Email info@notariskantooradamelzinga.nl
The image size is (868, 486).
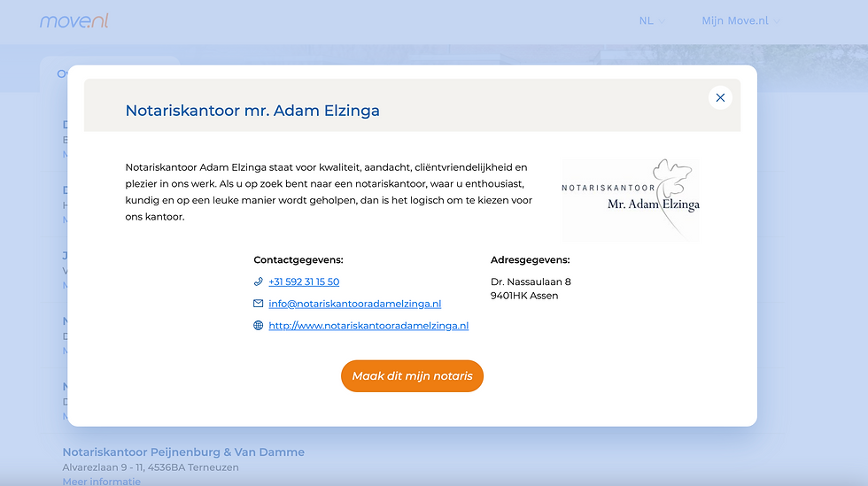355,304
